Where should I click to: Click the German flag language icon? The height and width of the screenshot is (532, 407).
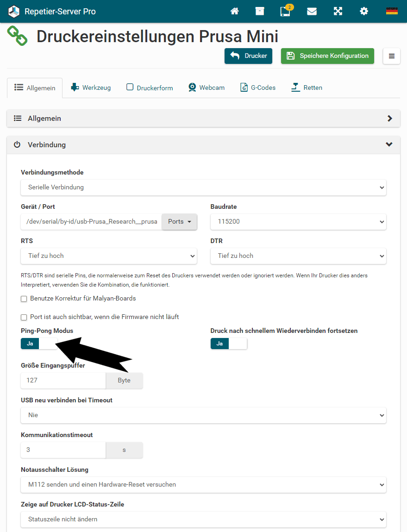pyautogui.click(x=392, y=11)
